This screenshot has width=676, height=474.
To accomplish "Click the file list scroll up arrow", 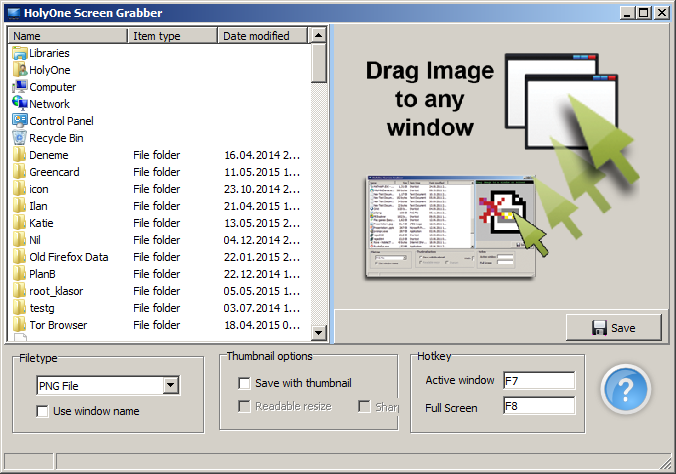I will (318, 35).
